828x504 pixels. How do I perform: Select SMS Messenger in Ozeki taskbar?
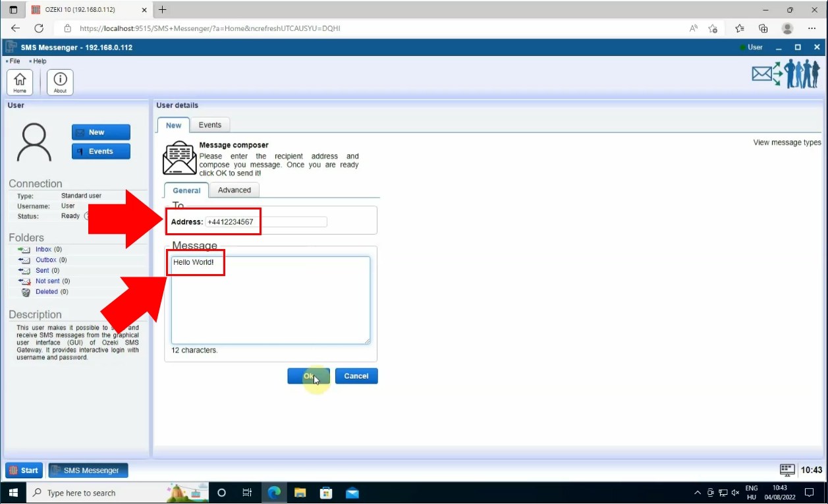click(x=88, y=470)
